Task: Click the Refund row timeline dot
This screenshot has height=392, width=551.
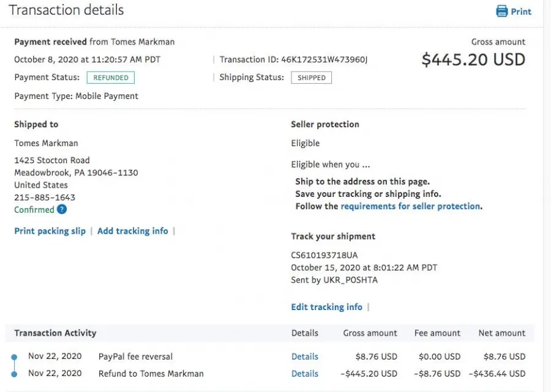Action: coord(14,374)
